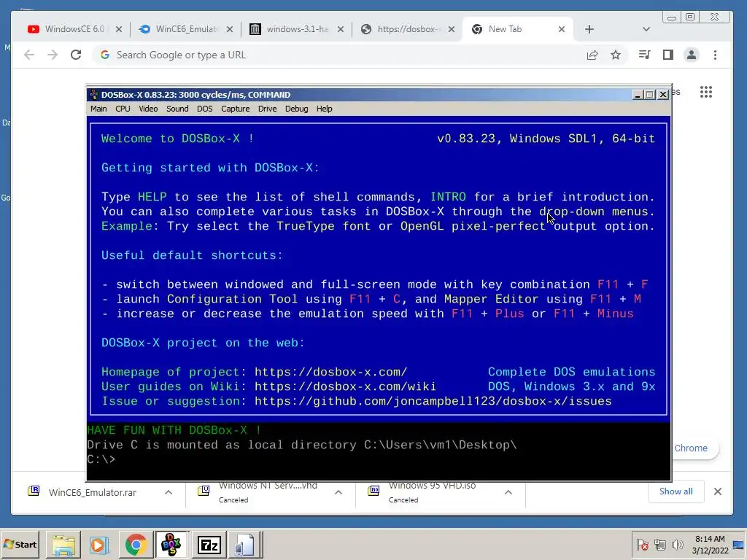Open the Debug menu in DOSBox-X
Image resolution: width=747 pixels, height=560 pixels.
pos(296,109)
